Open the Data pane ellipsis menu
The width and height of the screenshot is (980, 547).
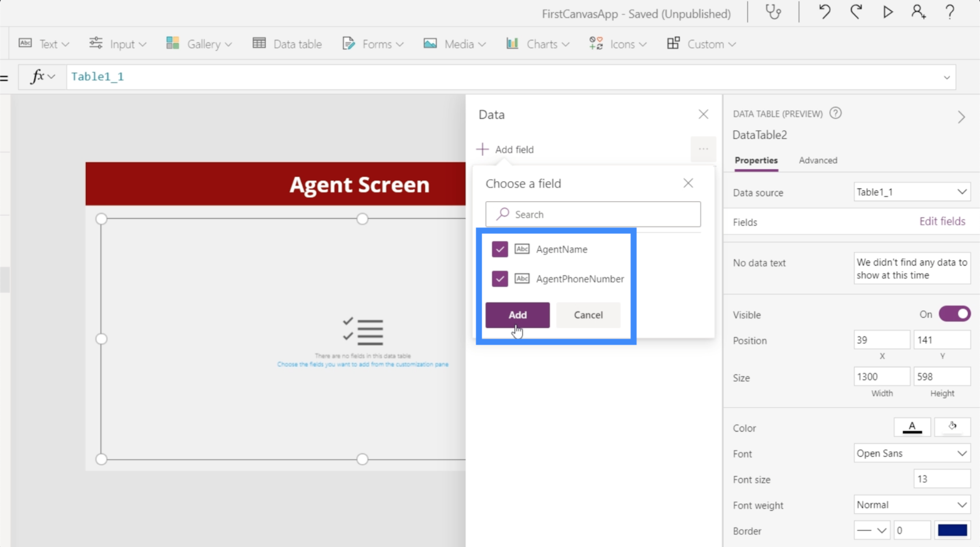pyautogui.click(x=703, y=149)
